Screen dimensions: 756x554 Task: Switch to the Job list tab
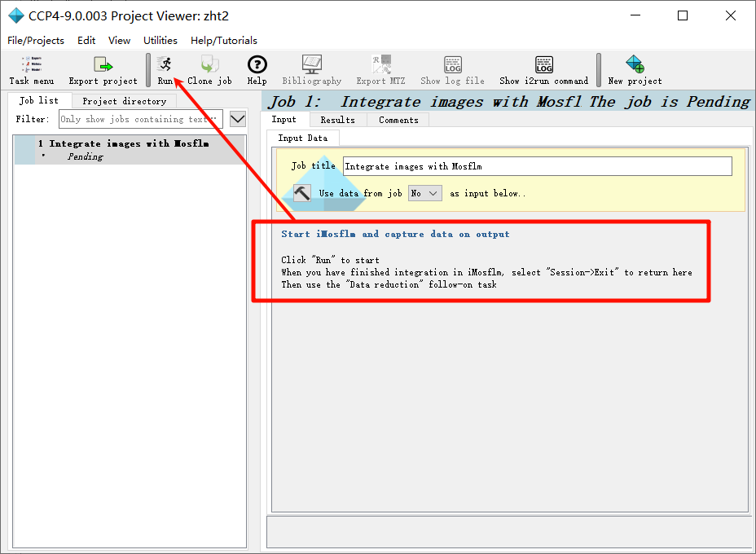tap(39, 100)
